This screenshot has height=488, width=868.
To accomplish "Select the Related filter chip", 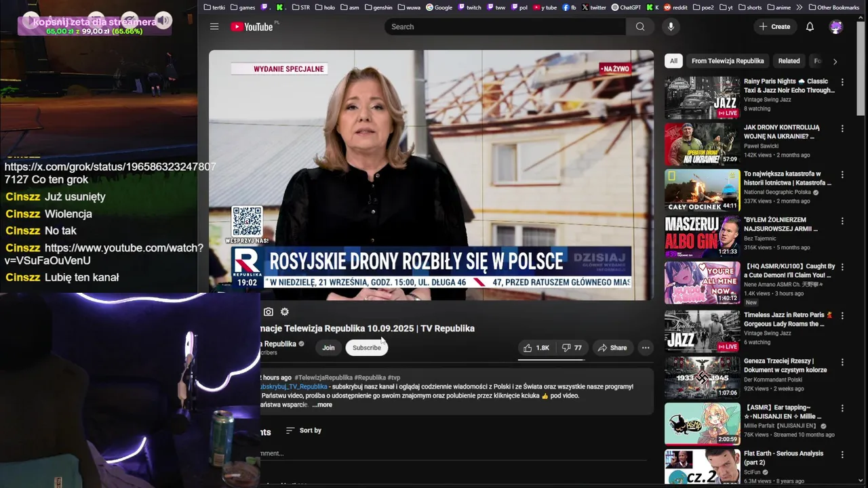I will click(789, 61).
